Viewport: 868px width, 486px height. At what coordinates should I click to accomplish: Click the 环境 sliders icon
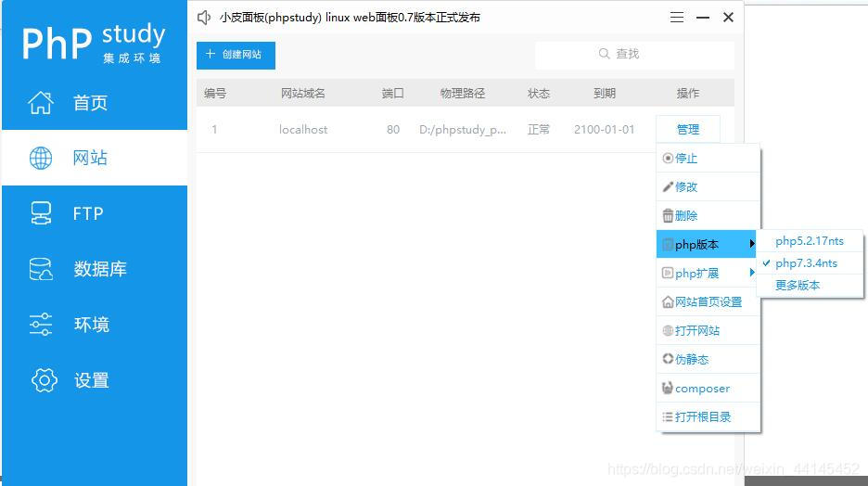pos(41,325)
